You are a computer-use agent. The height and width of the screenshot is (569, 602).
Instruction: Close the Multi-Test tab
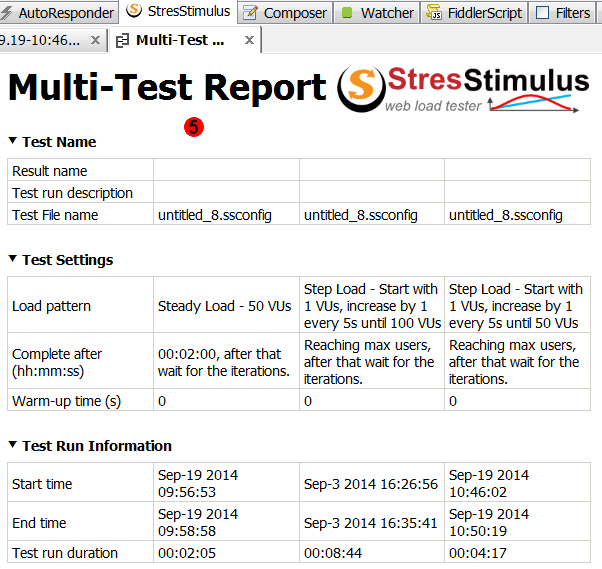(x=250, y=40)
